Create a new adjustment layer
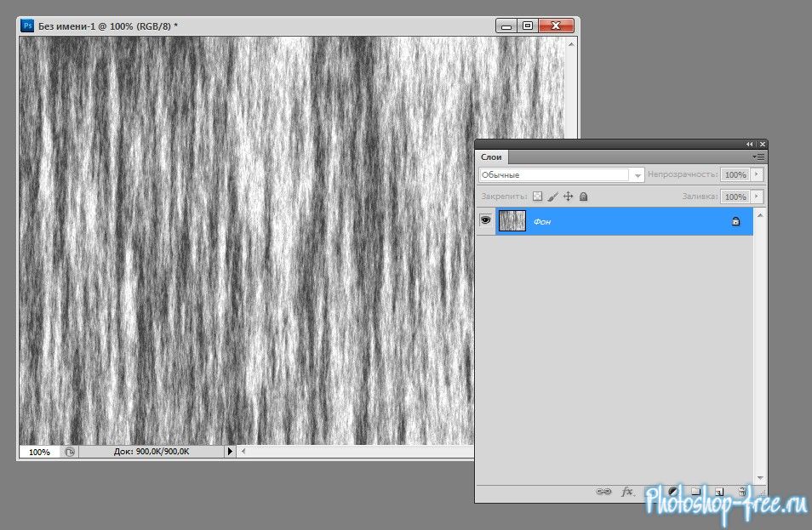 pyautogui.click(x=672, y=492)
